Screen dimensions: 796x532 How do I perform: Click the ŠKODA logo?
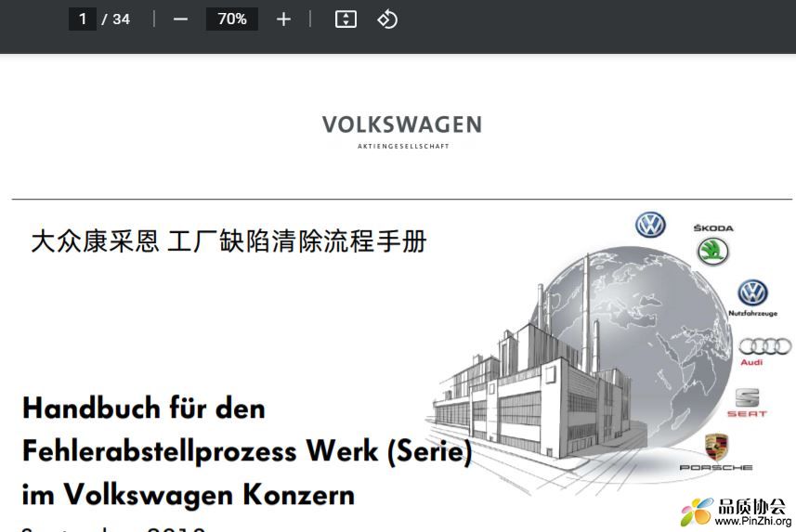tap(713, 245)
